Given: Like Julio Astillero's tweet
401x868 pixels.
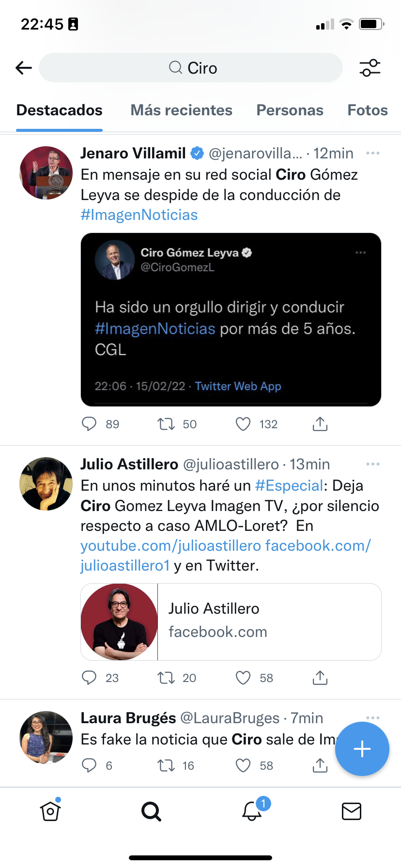Looking at the screenshot, I should point(243,678).
